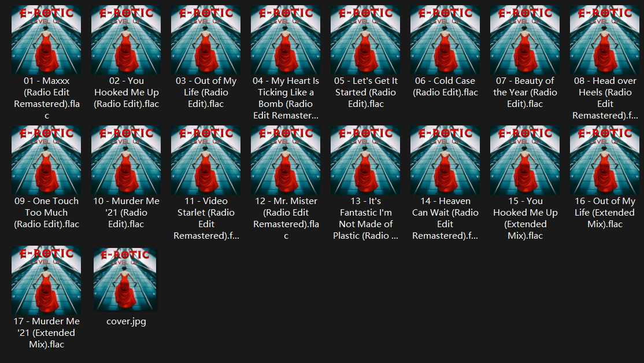Click the 02 - You Hooked Me Up Radio Edit thumbnail
Image resolution: width=644 pixels, height=363 pixels.
(126, 40)
